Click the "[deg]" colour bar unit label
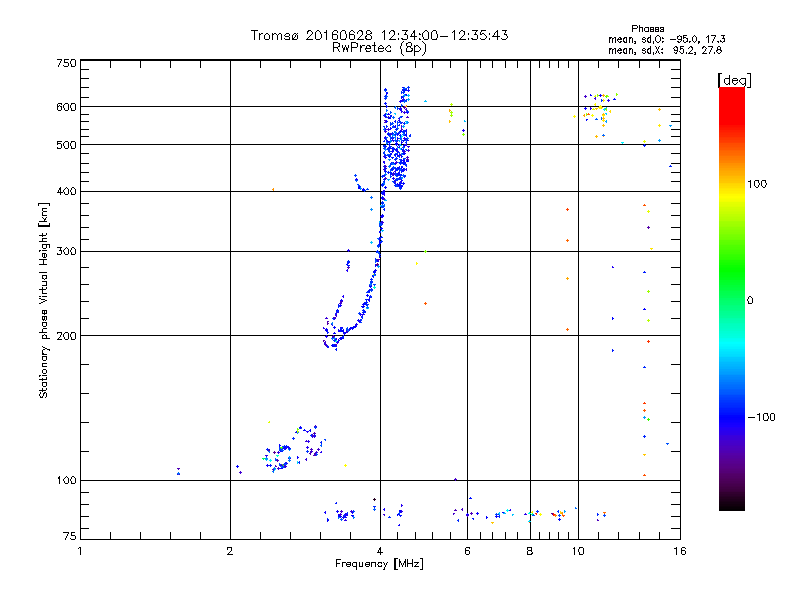 [x=734, y=80]
